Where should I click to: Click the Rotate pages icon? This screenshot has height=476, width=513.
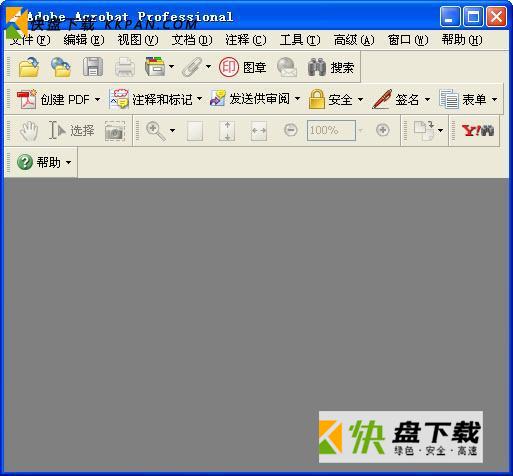(424, 130)
